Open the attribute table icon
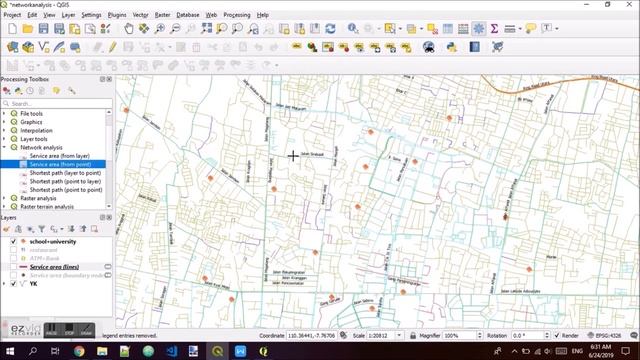 448,29
